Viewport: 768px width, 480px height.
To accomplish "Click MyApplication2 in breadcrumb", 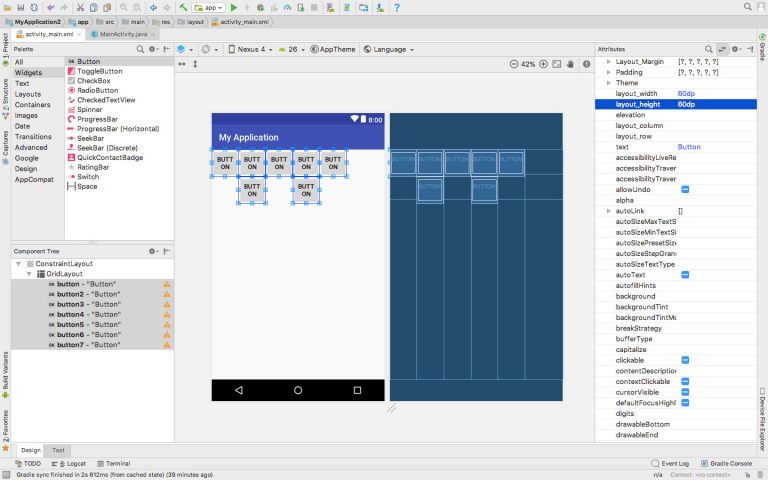I will [33, 22].
